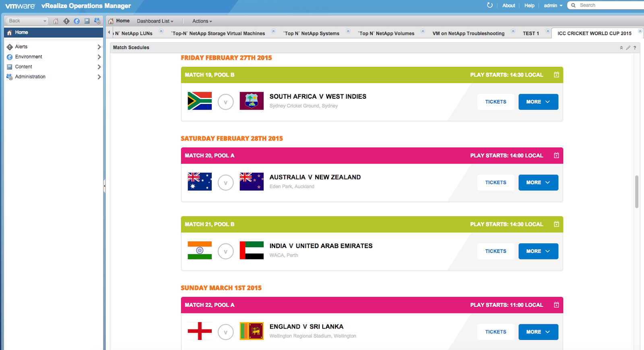Edit the Match Scedules widget with pencil icon
The width and height of the screenshot is (644, 350).
point(628,48)
